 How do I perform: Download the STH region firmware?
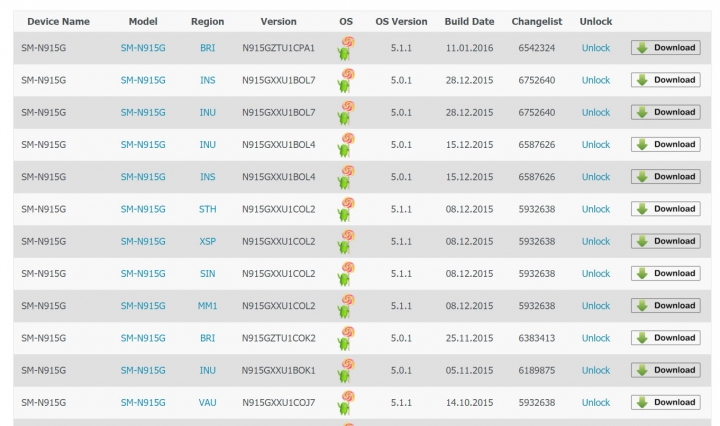665,209
